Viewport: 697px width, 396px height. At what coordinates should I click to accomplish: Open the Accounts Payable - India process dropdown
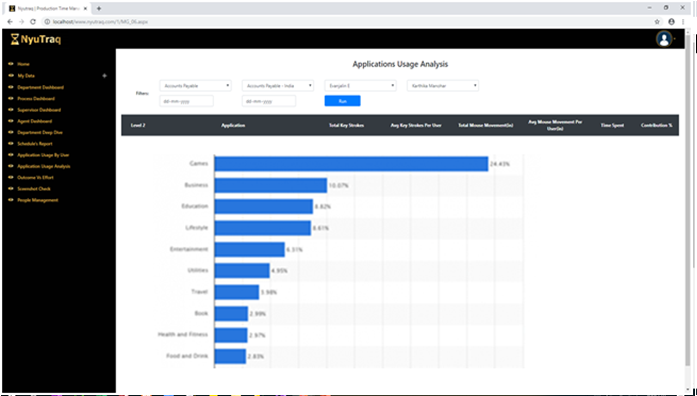point(278,86)
